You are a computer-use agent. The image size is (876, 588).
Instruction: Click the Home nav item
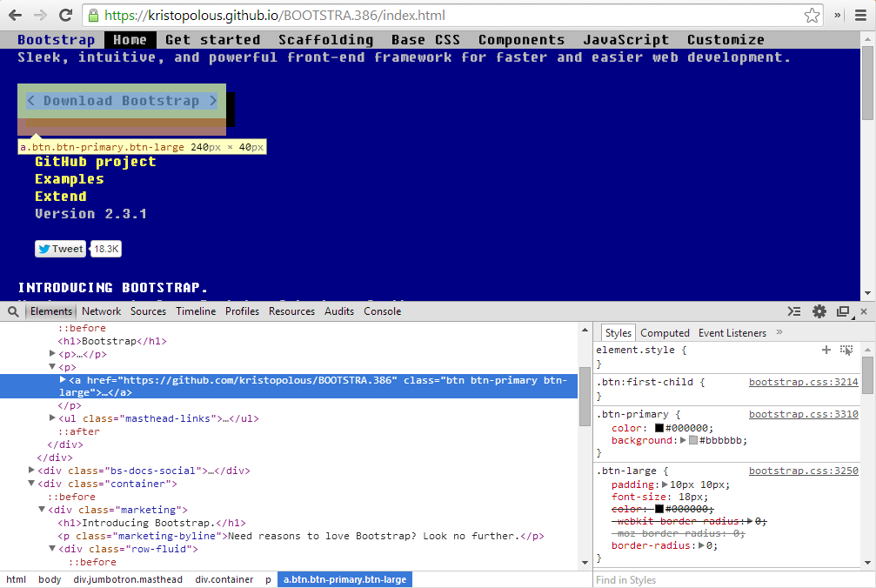click(x=130, y=40)
